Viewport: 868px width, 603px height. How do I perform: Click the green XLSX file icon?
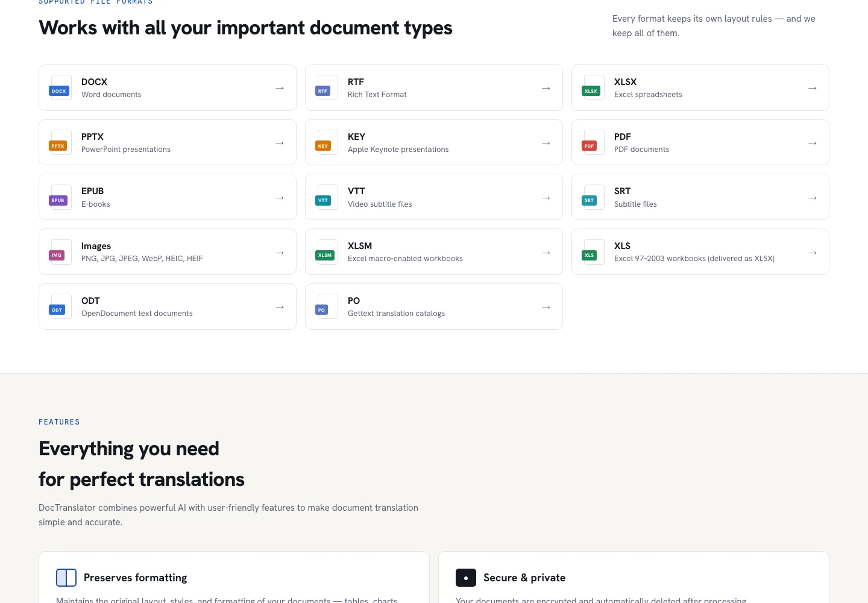tap(593, 88)
